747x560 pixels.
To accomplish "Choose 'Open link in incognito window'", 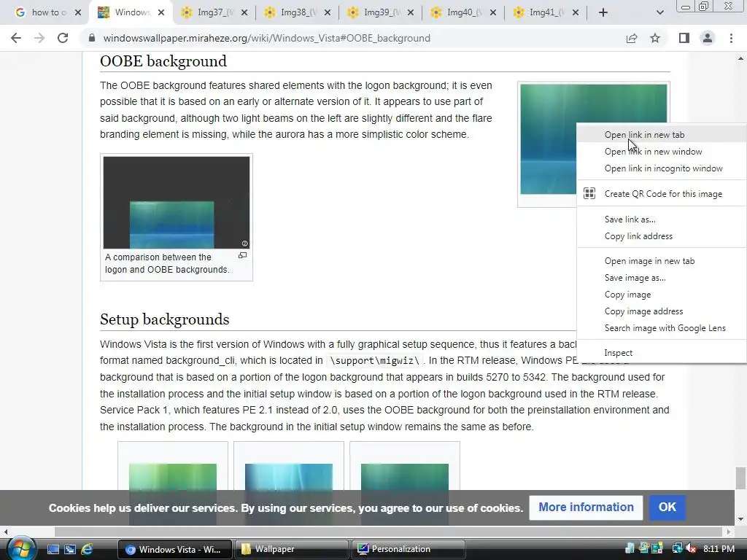I will [662, 168].
